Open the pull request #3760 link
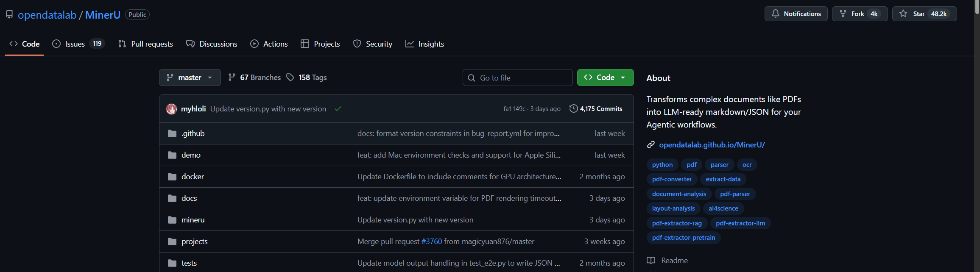The image size is (980, 272). coord(432,241)
